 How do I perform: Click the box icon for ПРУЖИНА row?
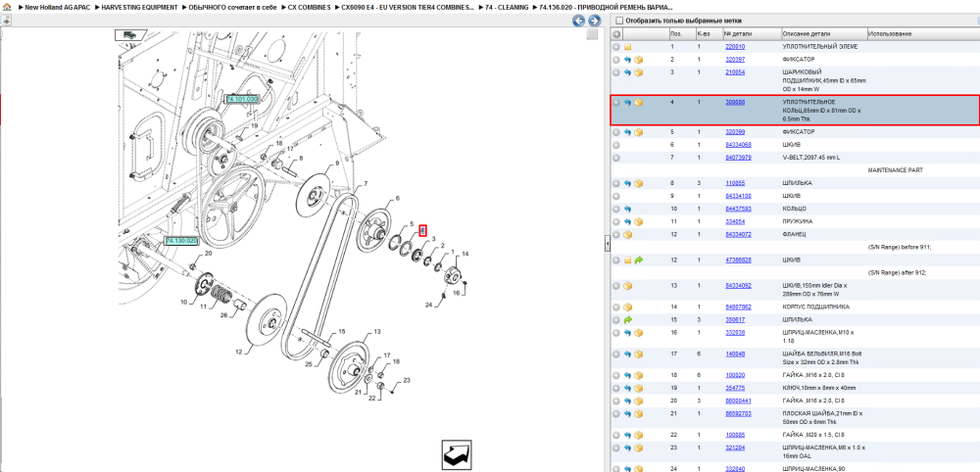pos(639,221)
